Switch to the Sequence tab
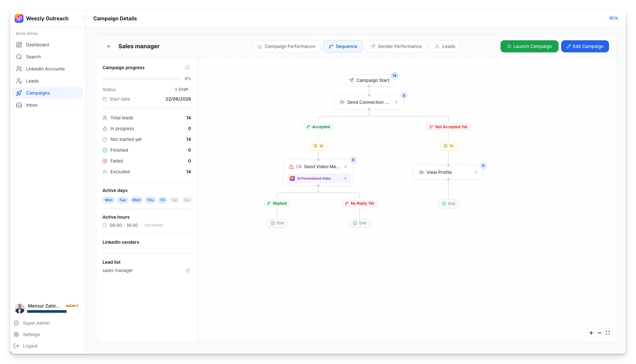The width and height of the screenshot is (636, 364). coord(343,46)
